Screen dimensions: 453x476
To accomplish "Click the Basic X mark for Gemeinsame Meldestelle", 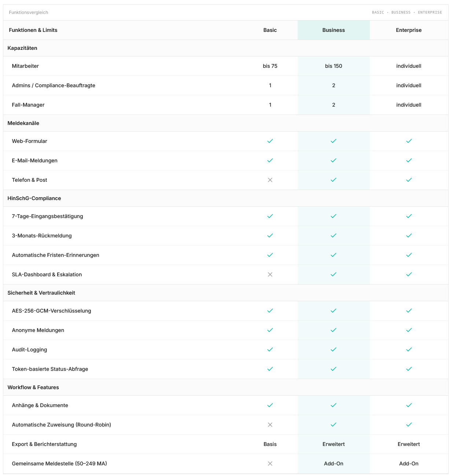I will [x=270, y=464].
